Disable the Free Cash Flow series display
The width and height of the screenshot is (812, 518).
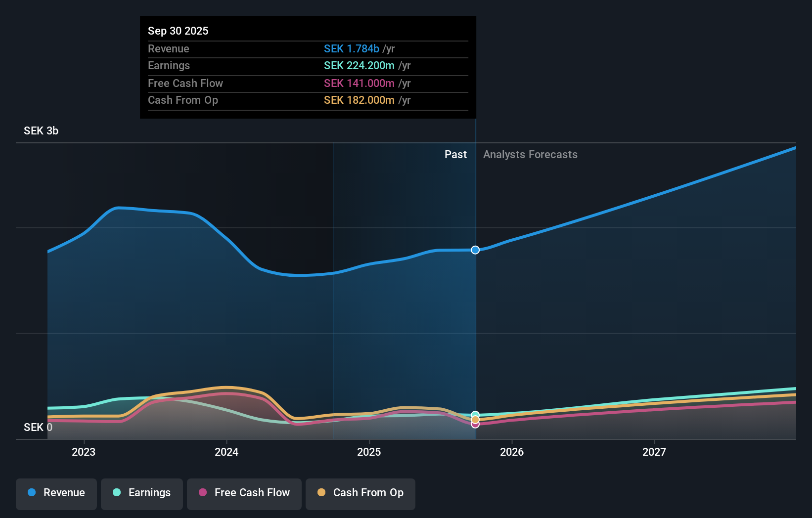(244, 493)
